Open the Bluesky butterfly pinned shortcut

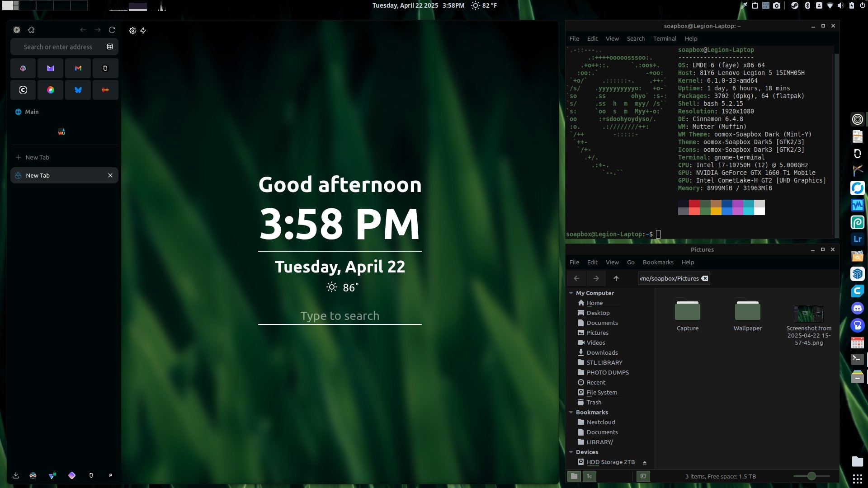point(78,90)
